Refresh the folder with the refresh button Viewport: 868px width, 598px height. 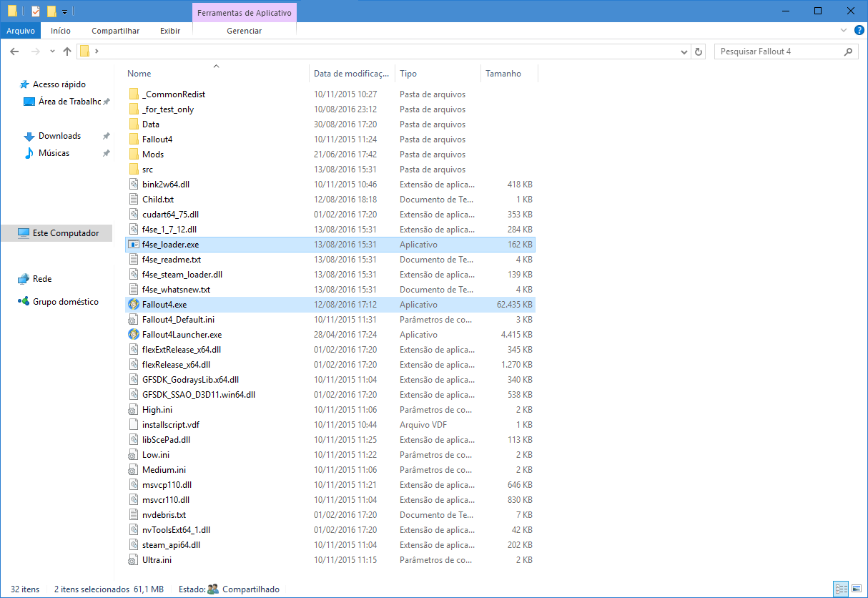[699, 52]
